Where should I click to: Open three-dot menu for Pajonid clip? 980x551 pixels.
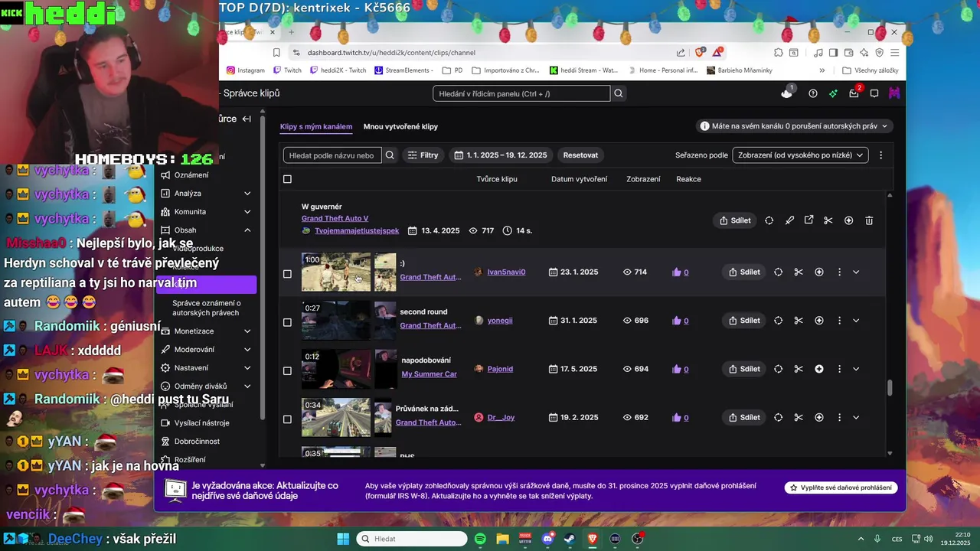pyautogui.click(x=839, y=369)
